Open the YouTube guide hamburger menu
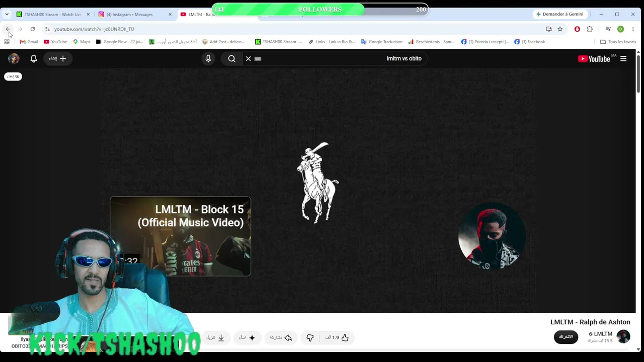644x362 pixels. (x=623, y=59)
